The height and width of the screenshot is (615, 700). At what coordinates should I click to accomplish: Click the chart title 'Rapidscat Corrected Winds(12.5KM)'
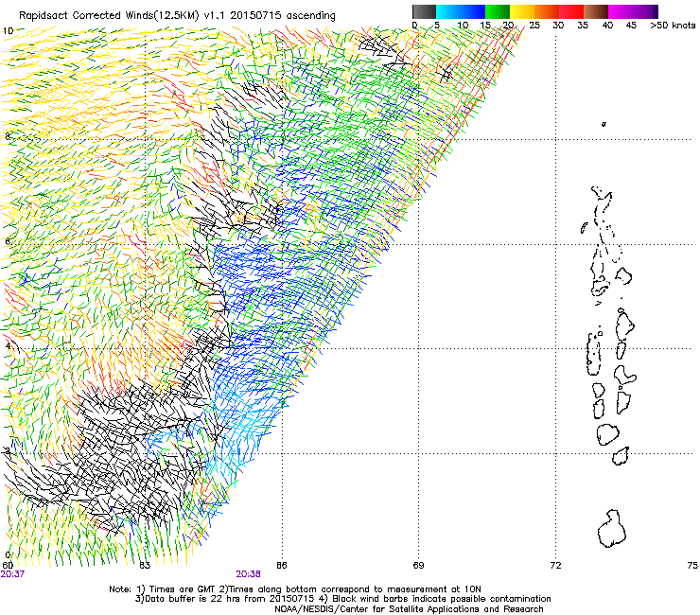pos(109,15)
